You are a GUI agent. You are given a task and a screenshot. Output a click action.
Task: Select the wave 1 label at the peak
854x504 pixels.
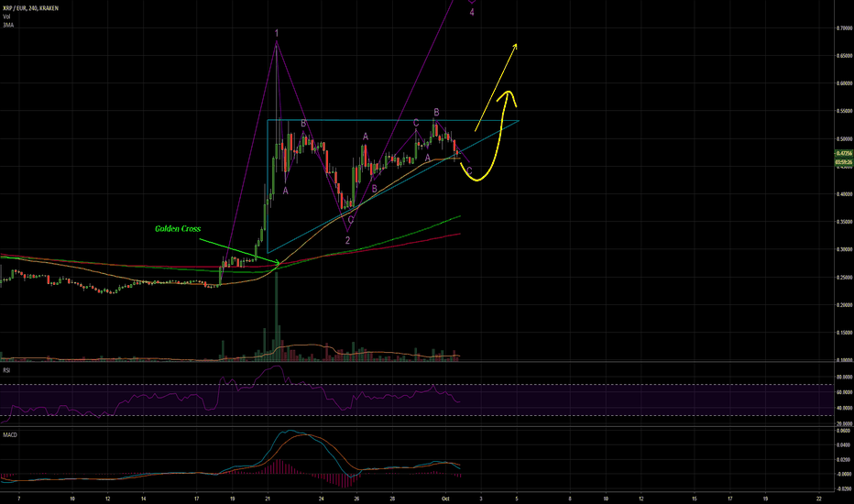[277, 33]
